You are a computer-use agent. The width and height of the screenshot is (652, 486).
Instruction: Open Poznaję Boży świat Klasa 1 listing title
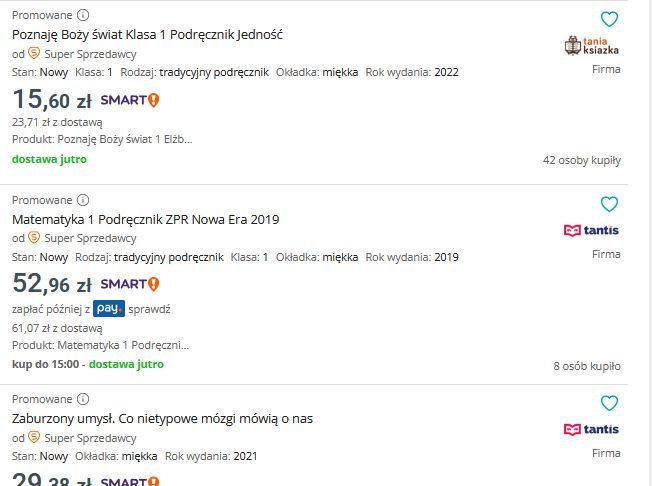click(147, 34)
